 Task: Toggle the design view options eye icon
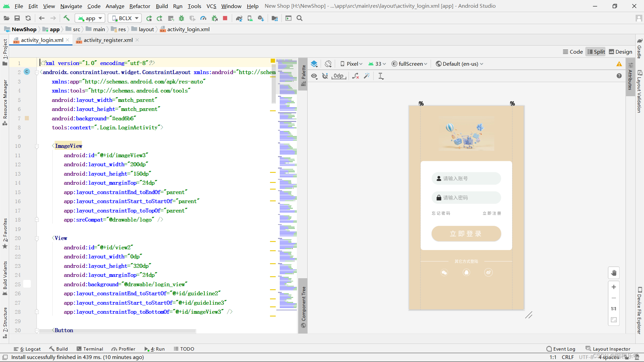click(314, 76)
